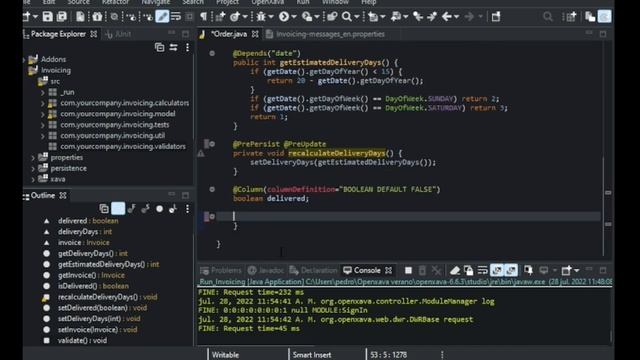This screenshot has width=640, height=360.
Task: Click the Smart Insert status bar entry
Action: [x=312, y=355]
